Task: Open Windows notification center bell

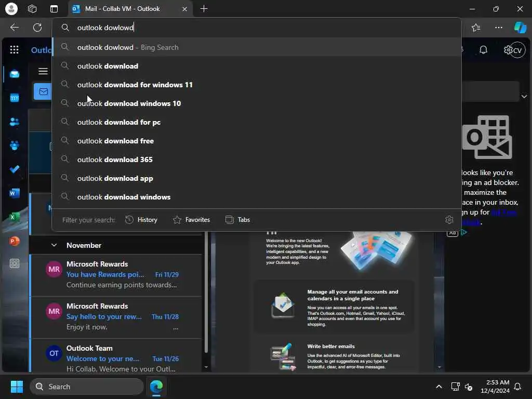Action: [x=518, y=387]
